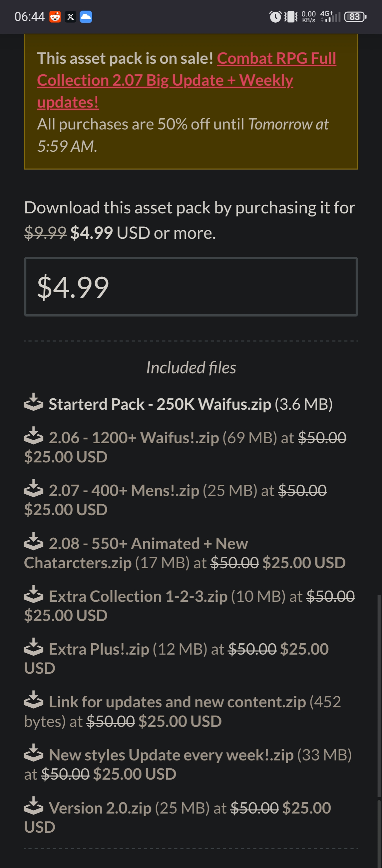382x868 pixels.
Task: Tap the X app notification icon
Action: (71, 16)
